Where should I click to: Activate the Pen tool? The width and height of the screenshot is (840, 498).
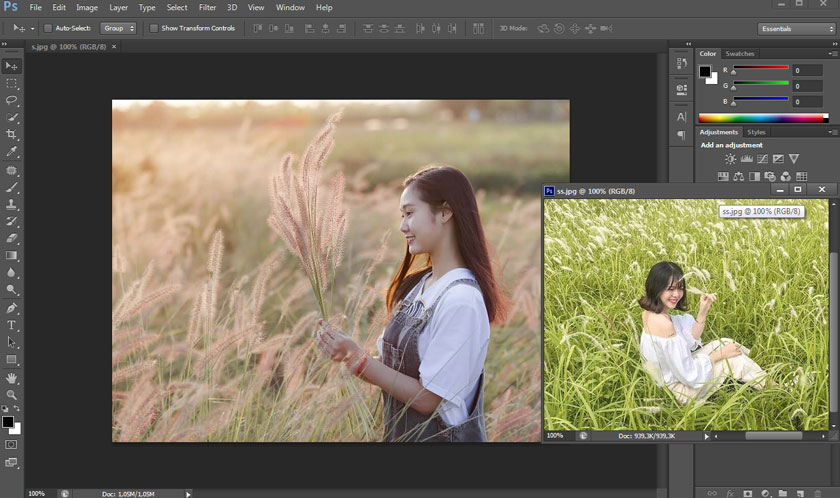click(x=12, y=307)
